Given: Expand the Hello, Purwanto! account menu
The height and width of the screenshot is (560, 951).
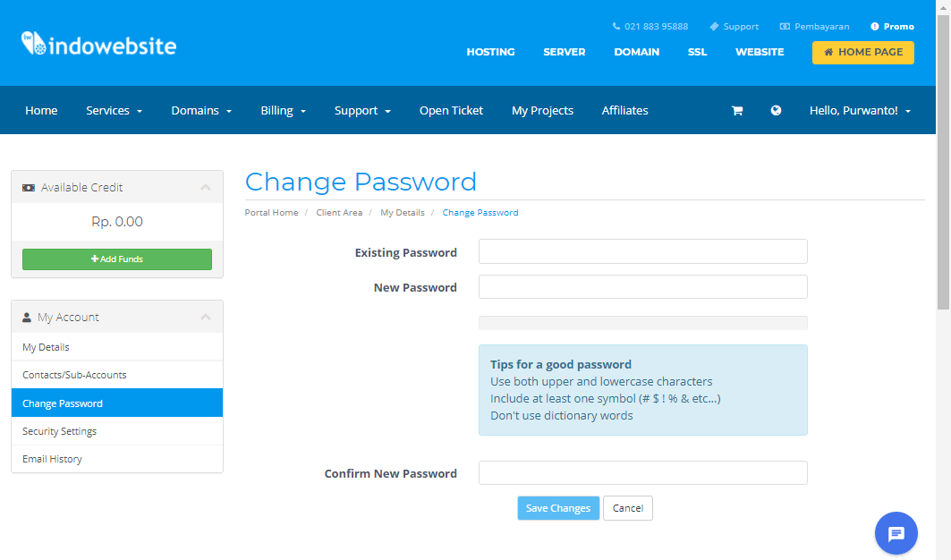Looking at the screenshot, I should pyautogui.click(x=860, y=111).
